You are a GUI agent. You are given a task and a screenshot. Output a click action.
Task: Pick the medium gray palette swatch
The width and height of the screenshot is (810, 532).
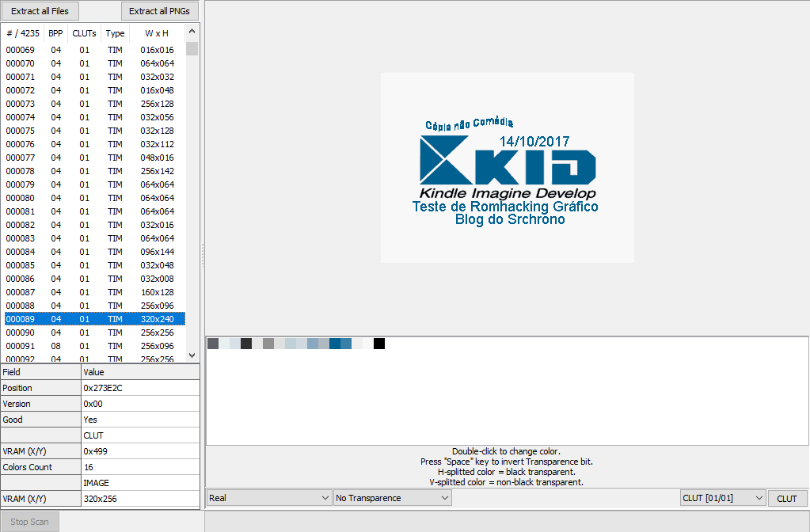pyautogui.click(x=268, y=344)
